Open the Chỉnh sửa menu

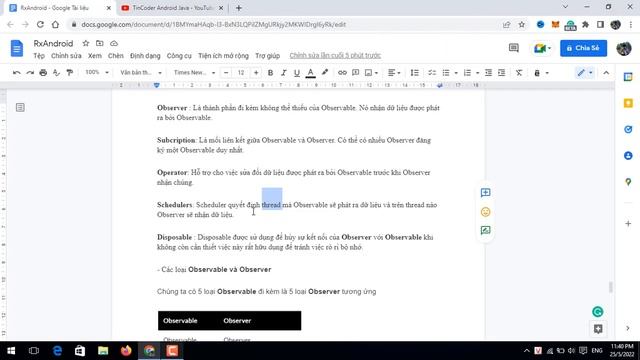[x=66, y=56]
